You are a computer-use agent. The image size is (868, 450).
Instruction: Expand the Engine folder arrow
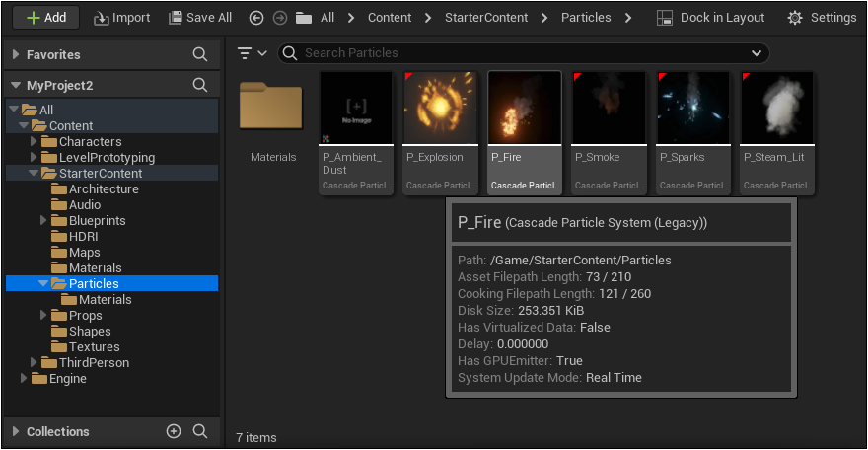click(24, 378)
